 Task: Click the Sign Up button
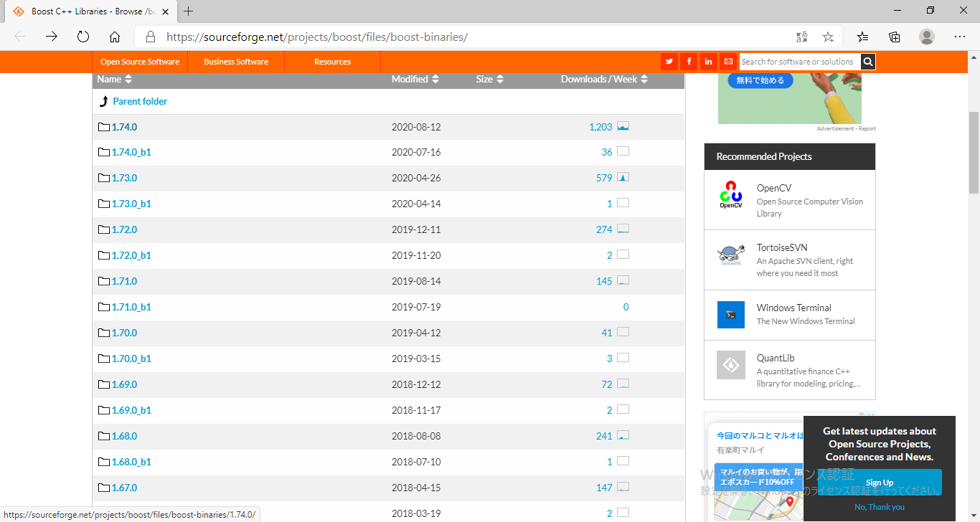pyautogui.click(x=879, y=483)
